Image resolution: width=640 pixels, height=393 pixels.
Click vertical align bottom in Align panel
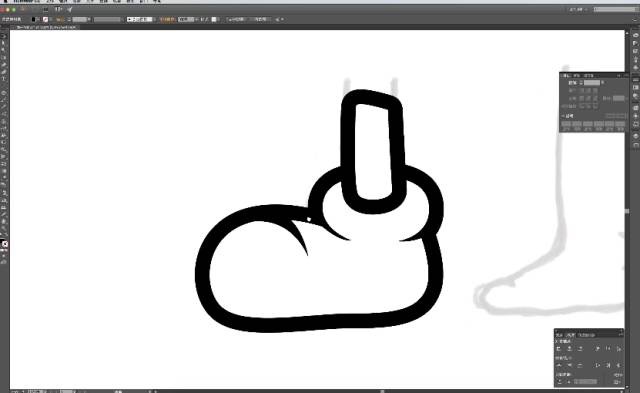coord(619,349)
